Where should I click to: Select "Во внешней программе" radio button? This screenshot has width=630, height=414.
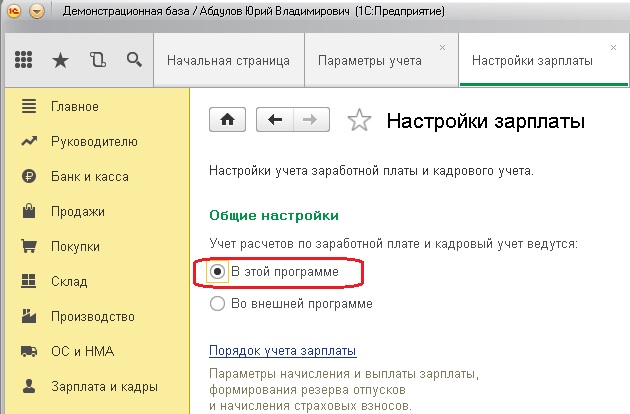(217, 304)
